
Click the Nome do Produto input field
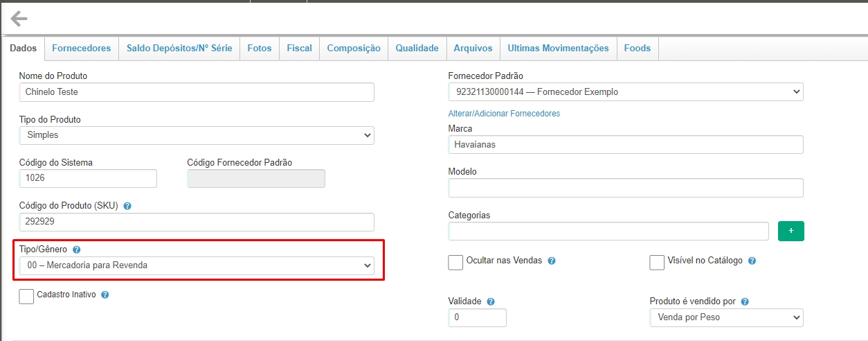coord(197,92)
